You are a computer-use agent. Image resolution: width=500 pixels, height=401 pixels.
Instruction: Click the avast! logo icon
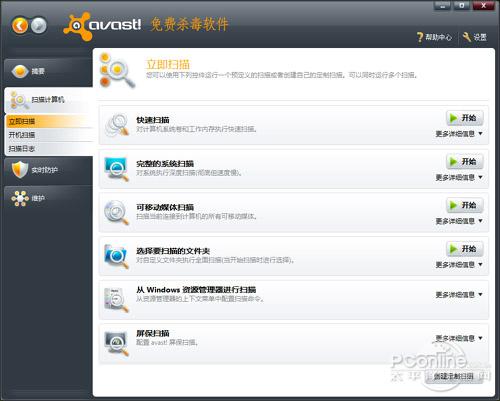click(77, 26)
